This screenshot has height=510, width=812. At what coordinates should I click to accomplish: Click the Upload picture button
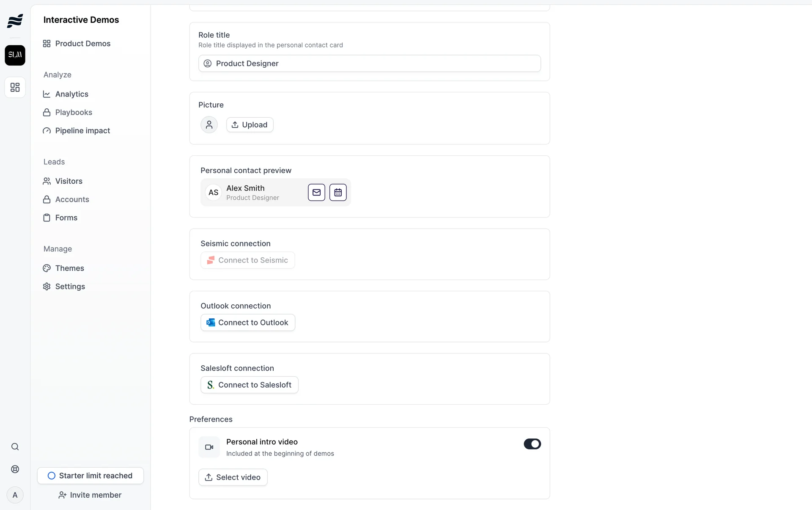tap(250, 124)
